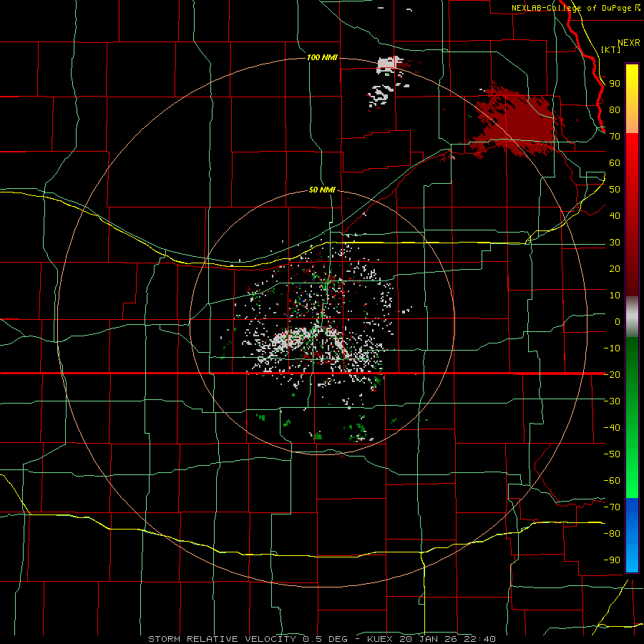Click the "100 NMI" range ring label
This screenshot has height=644, width=644.
coord(322,57)
